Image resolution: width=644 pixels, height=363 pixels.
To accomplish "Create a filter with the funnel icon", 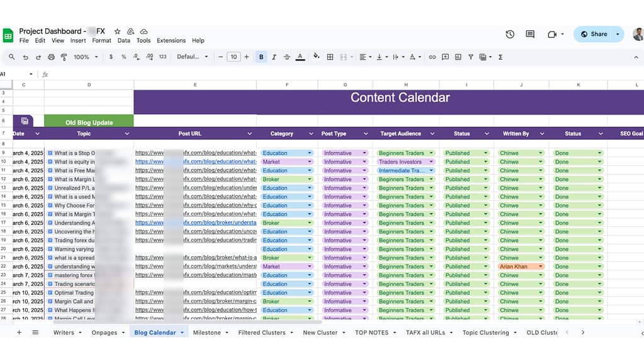I will [x=471, y=57].
